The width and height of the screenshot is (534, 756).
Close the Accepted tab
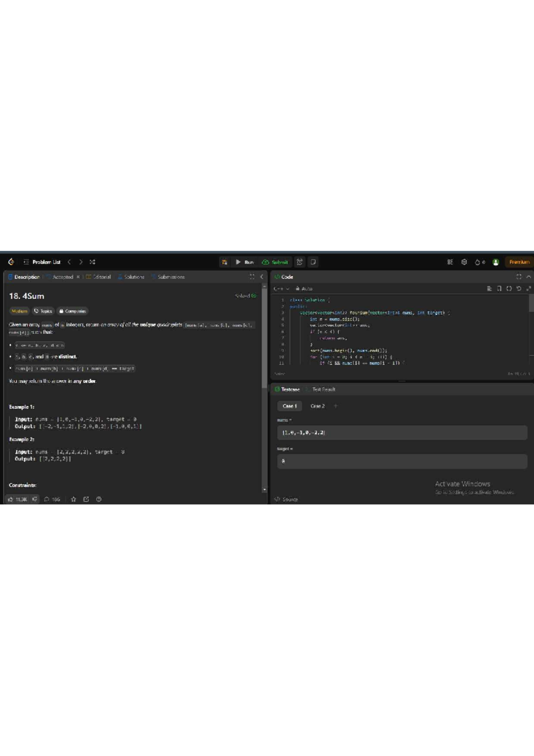pyautogui.click(x=78, y=277)
